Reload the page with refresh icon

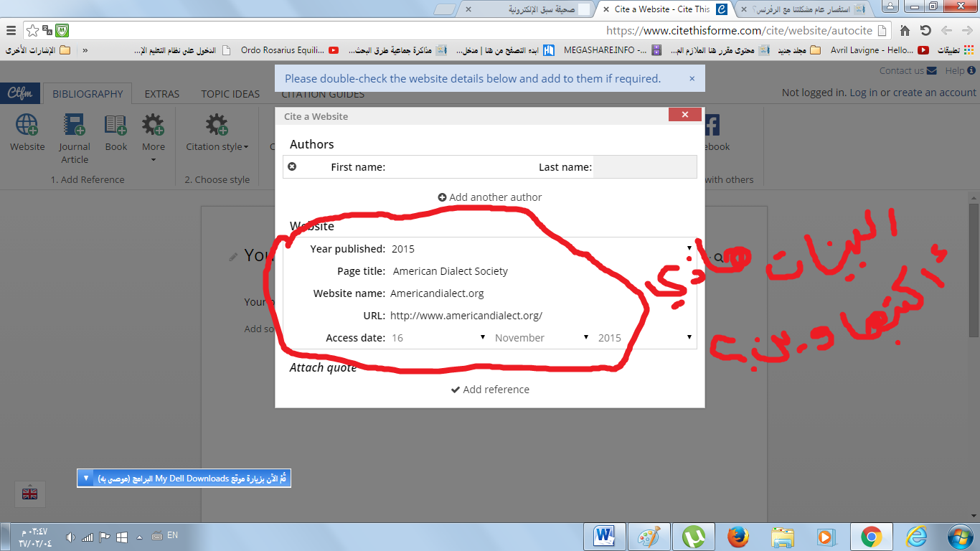(925, 30)
